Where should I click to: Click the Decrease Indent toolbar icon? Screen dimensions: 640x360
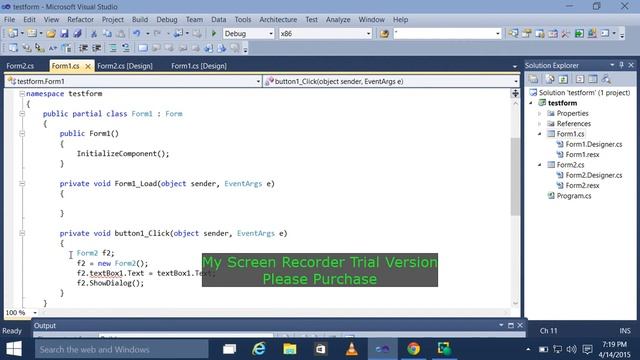click(83, 48)
